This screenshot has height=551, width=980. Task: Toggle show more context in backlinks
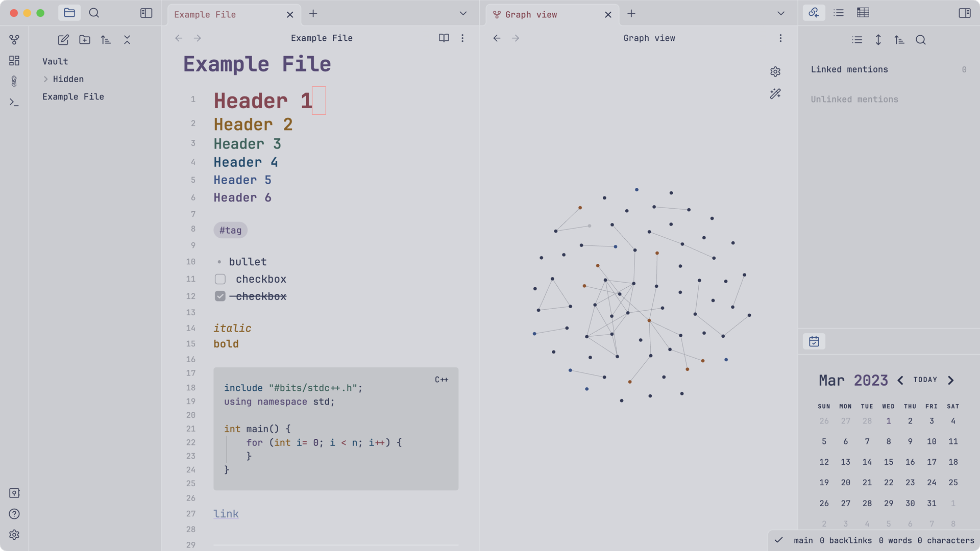point(878,40)
